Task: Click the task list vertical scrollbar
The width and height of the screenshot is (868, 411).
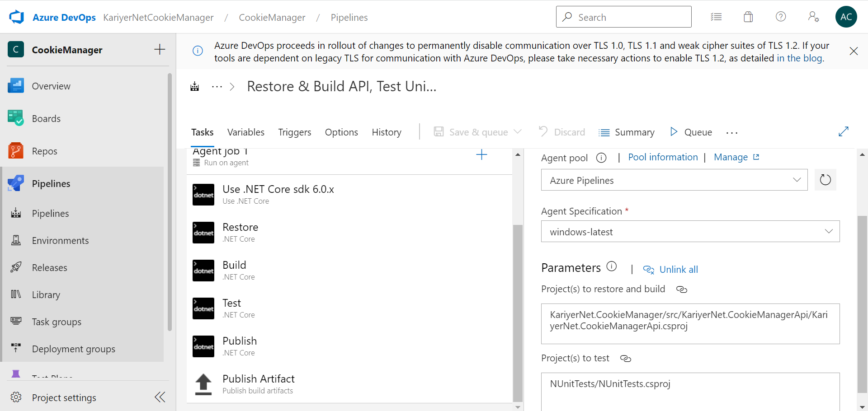Action: pyautogui.click(x=518, y=312)
